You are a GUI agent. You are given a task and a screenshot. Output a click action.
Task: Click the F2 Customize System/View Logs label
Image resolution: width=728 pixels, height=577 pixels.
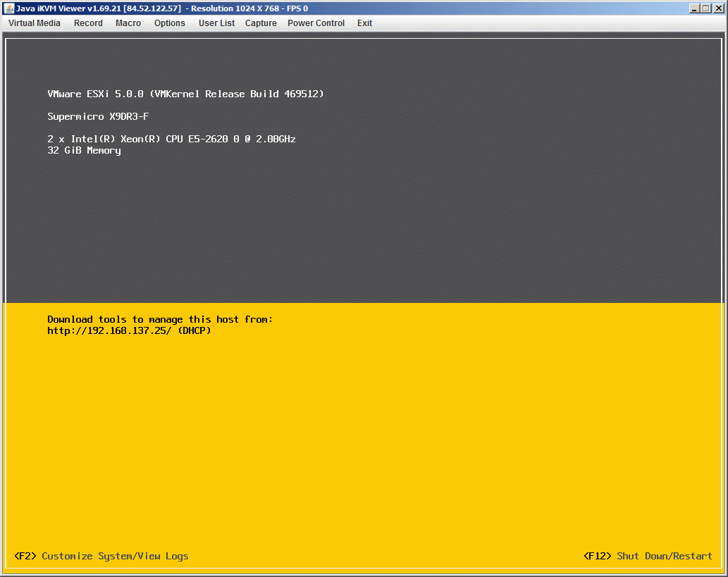pos(101,556)
